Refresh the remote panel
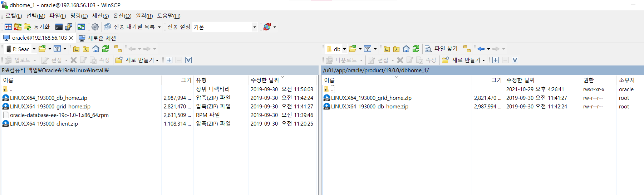Viewport: 644px width, 195px height. tap(416, 49)
